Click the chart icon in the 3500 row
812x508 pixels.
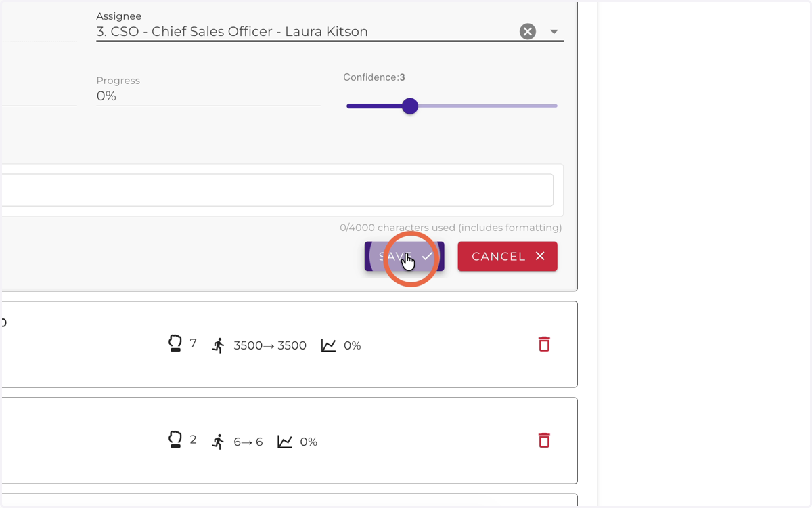[x=329, y=345]
